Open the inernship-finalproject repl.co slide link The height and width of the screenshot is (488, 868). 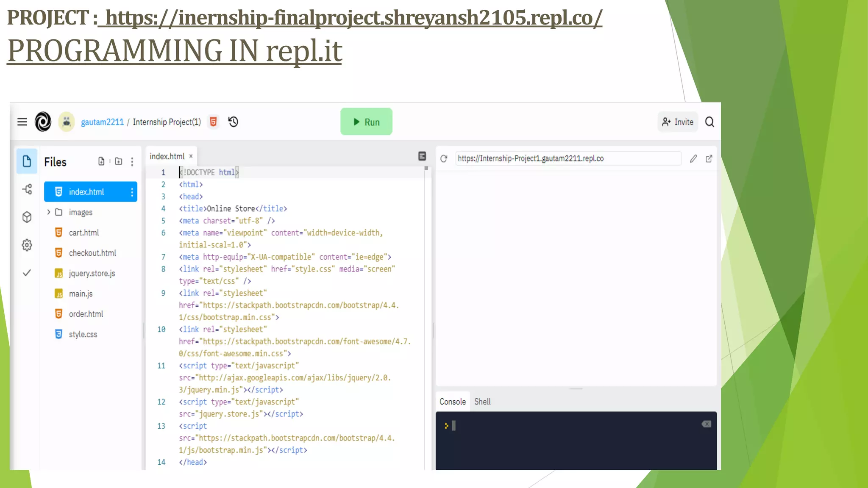pos(353,17)
